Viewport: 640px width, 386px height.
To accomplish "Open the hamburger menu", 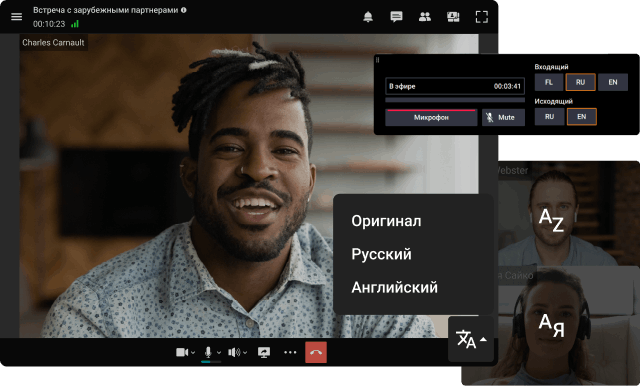I will pos(16,17).
